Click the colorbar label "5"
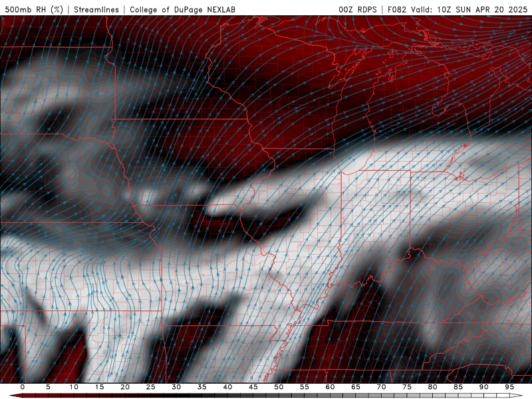 (48, 387)
